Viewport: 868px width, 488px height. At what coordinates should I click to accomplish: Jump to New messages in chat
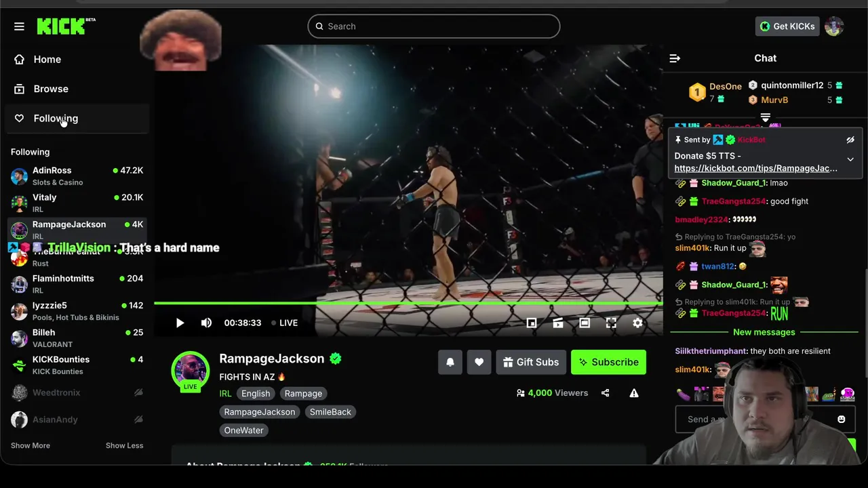pos(764,332)
